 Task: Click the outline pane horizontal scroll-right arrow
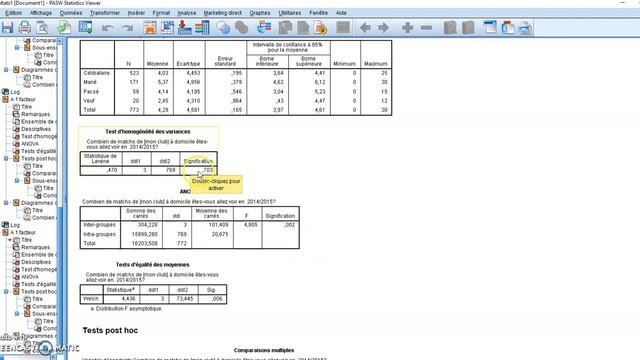tap(53, 357)
